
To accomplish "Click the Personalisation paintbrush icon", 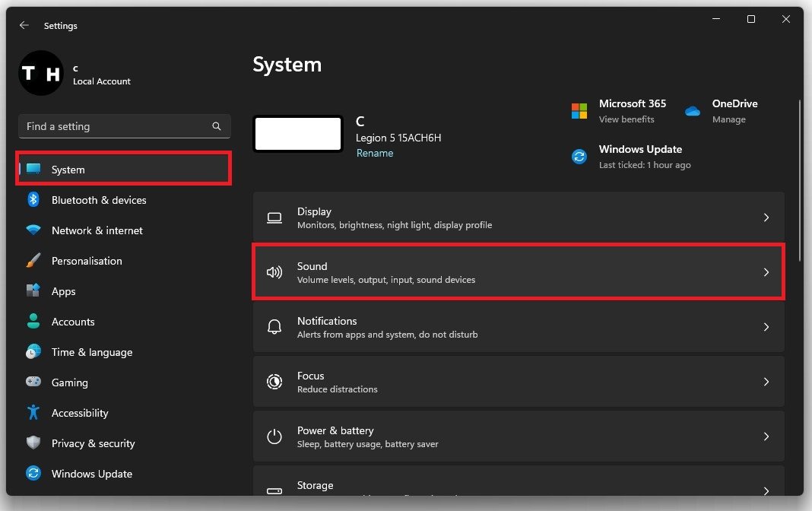I will tap(33, 261).
